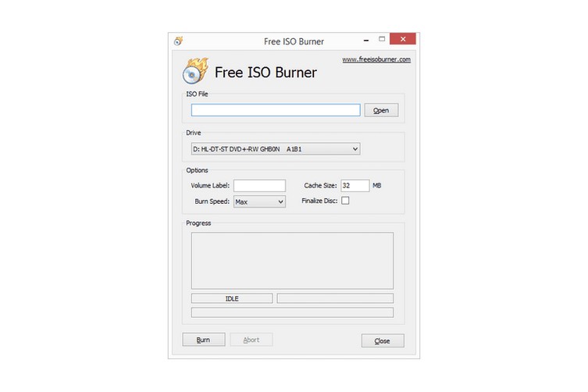
Task: Click the Close button at bottom
Action: (383, 340)
